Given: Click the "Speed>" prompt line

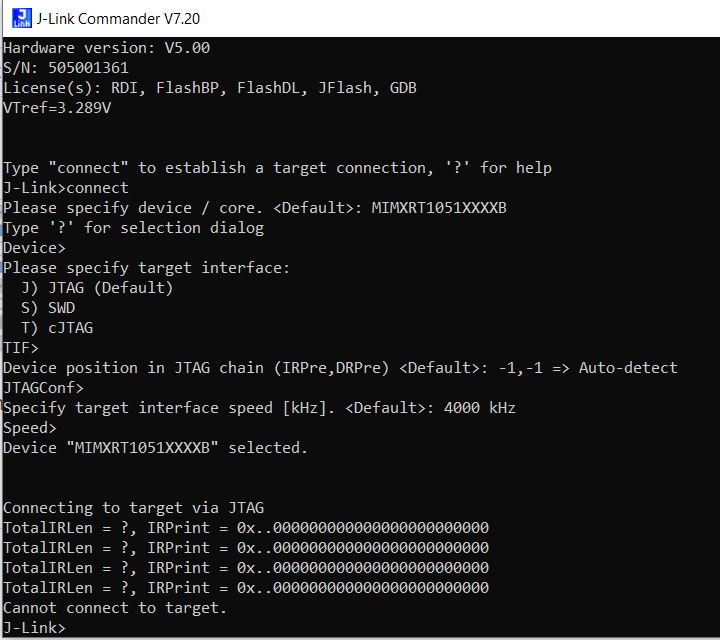Looking at the screenshot, I should pos(30,428).
